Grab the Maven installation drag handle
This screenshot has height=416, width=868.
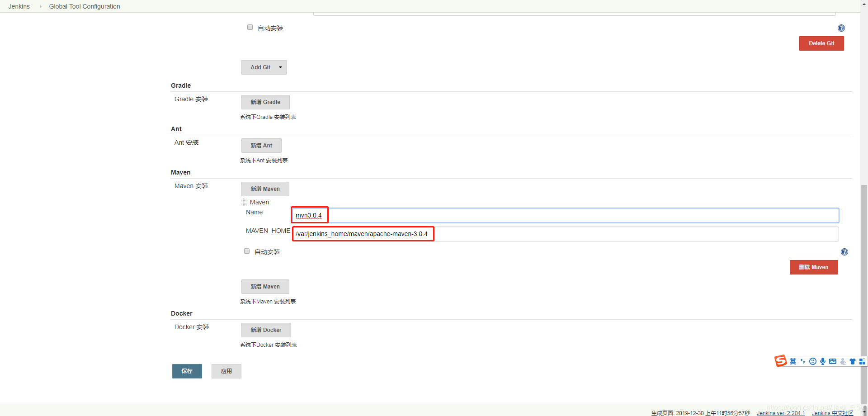click(x=244, y=202)
